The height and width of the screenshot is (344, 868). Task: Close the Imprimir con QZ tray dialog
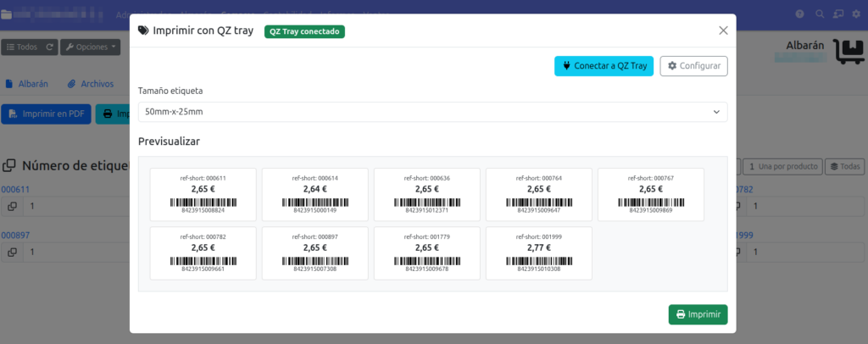723,31
